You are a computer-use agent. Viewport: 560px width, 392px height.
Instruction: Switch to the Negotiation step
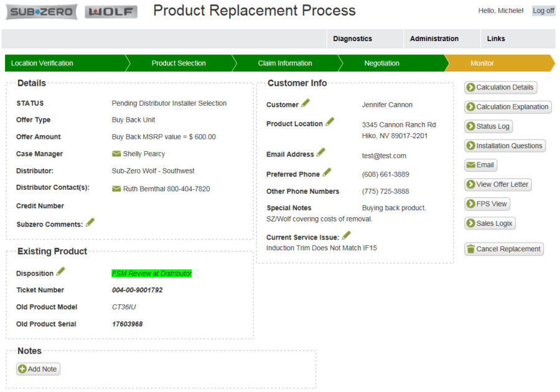tap(381, 63)
